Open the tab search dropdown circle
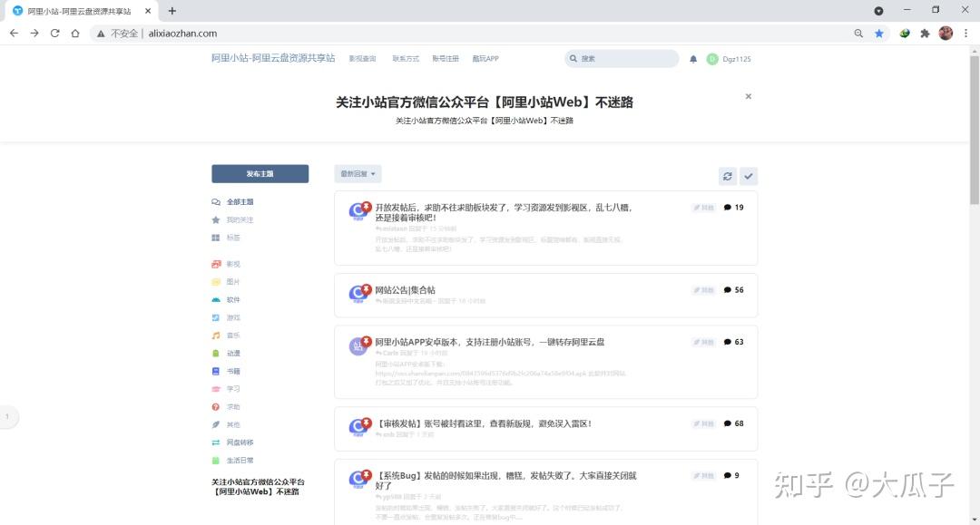 [878, 11]
